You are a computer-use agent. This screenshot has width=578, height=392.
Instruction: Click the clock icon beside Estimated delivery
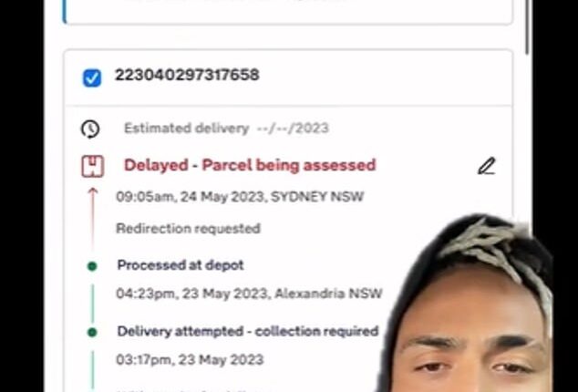tap(90, 129)
